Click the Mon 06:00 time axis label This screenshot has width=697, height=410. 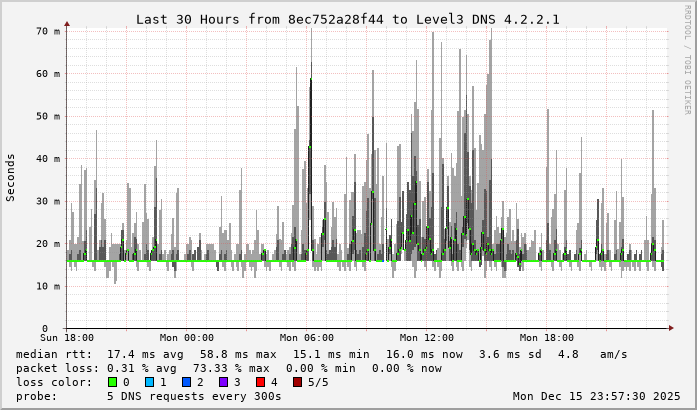[x=307, y=339]
